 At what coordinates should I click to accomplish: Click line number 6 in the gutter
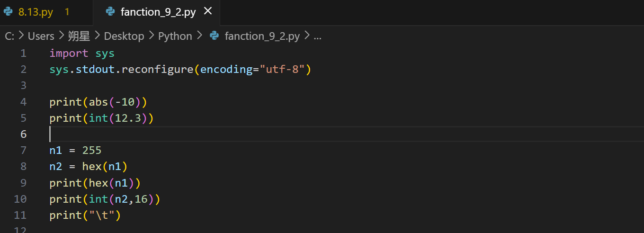pyautogui.click(x=23, y=134)
